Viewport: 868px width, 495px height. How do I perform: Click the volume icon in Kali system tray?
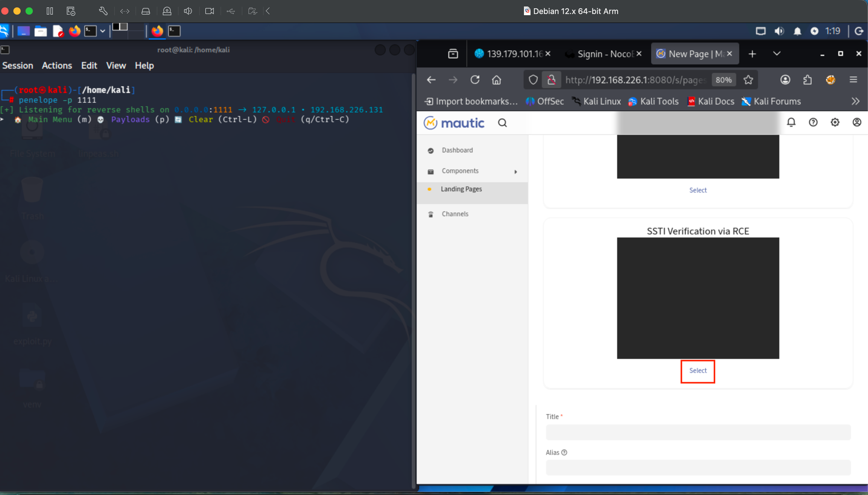[x=779, y=31]
